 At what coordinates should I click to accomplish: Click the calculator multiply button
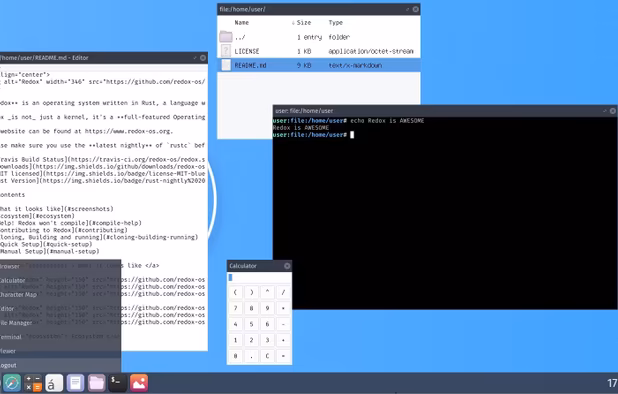[x=283, y=308]
